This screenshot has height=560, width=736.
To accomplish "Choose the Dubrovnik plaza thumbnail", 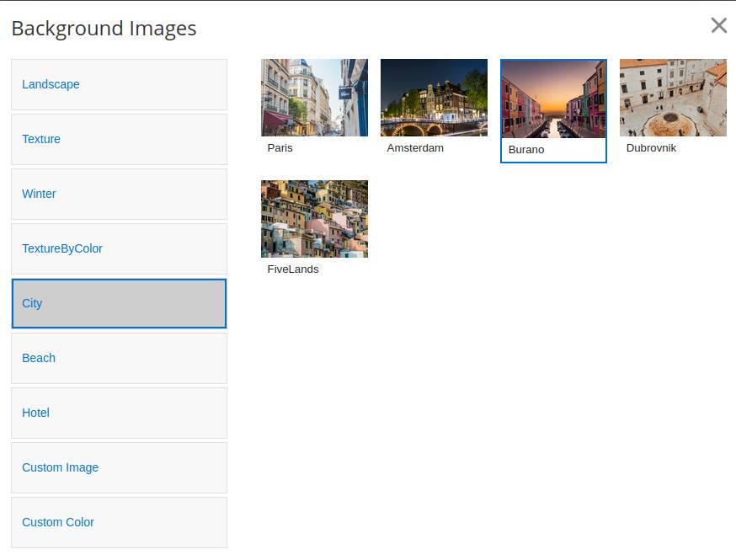I will point(673,98).
